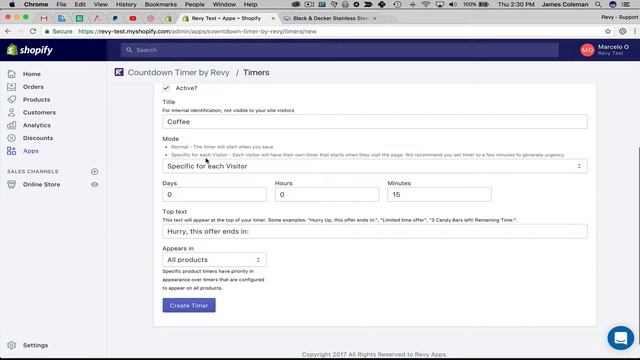The height and width of the screenshot is (360, 640).
Task: Open the Apple menu
Action: 12,4
